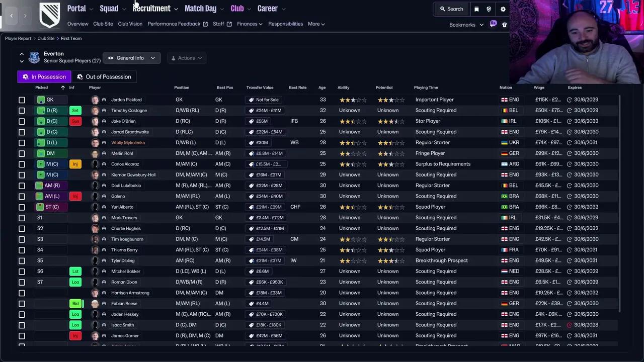Click the GK pitch position icon for Pickford
The image size is (644, 362).
41,100
